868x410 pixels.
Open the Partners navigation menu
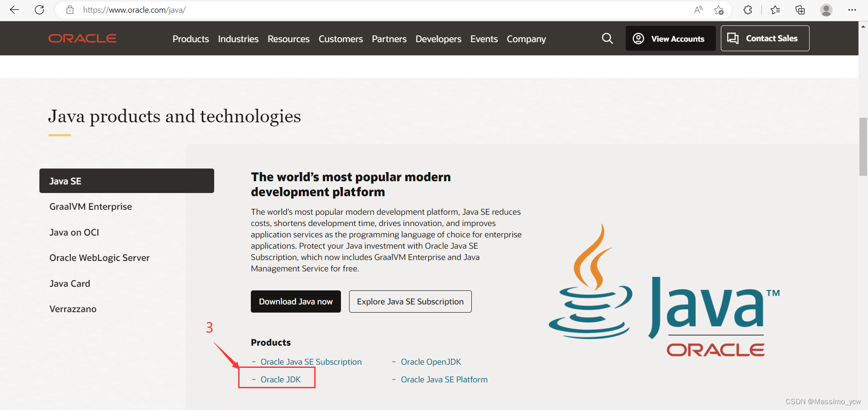(x=389, y=39)
